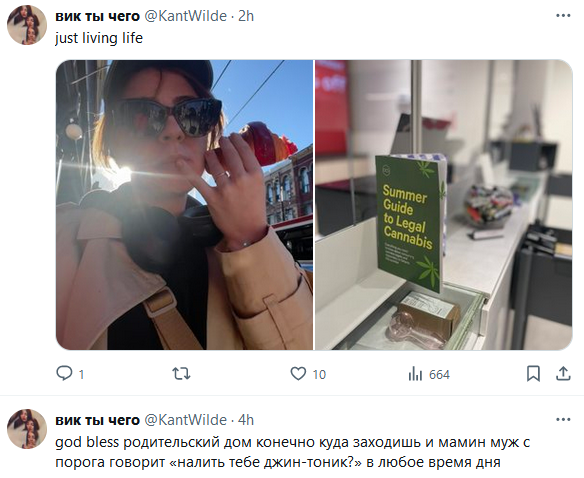Open the Summer Guide to Legal Cannabis photo

(x=444, y=205)
